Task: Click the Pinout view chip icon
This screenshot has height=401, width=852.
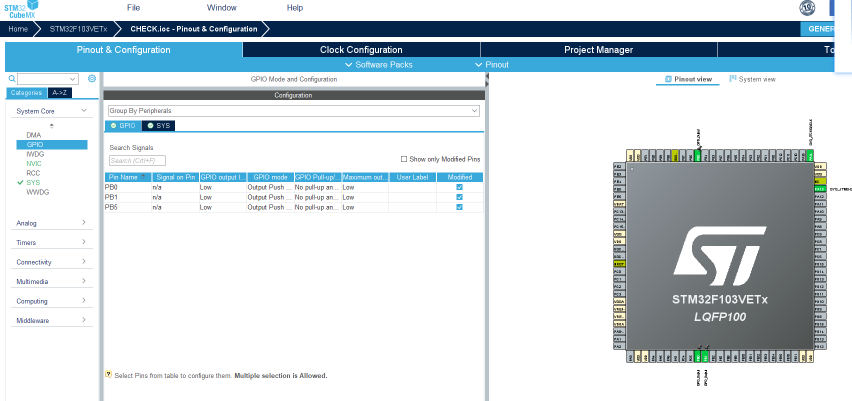Action: pyautogui.click(x=668, y=79)
